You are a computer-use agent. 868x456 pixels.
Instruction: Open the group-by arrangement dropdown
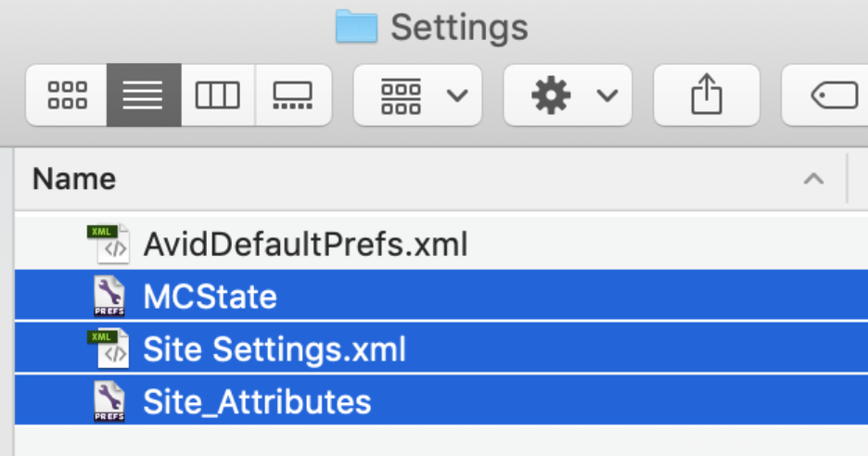418,95
